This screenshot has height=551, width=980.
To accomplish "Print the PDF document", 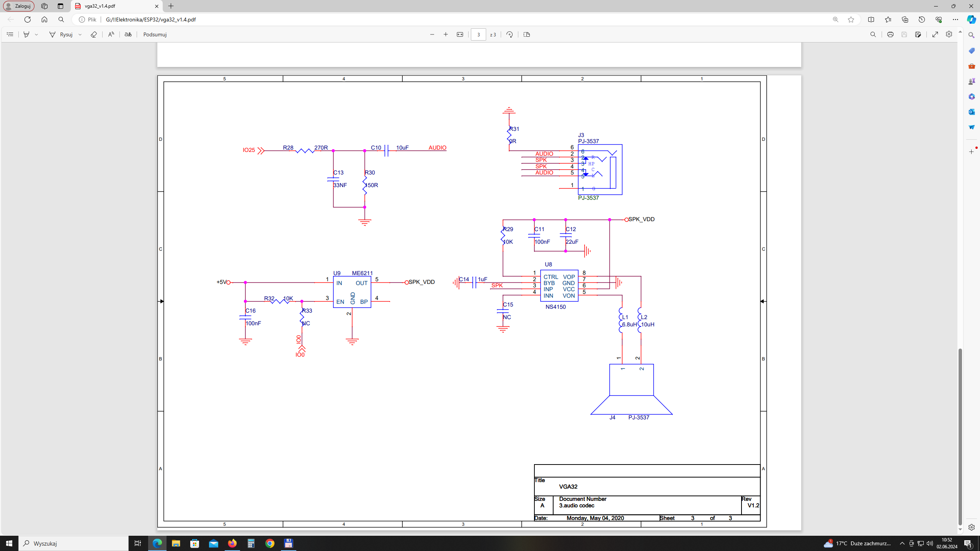I will coord(890,34).
